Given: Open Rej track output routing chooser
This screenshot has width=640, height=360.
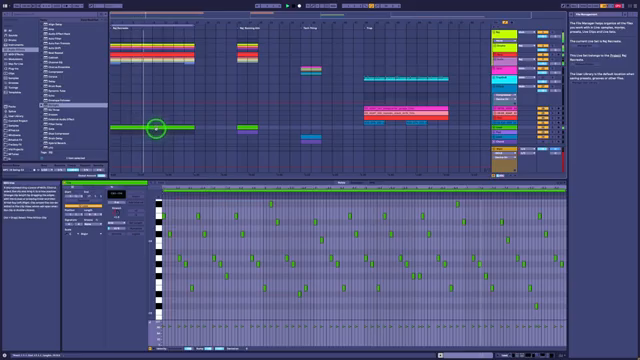Looking at the screenshot, I should 527,32.
